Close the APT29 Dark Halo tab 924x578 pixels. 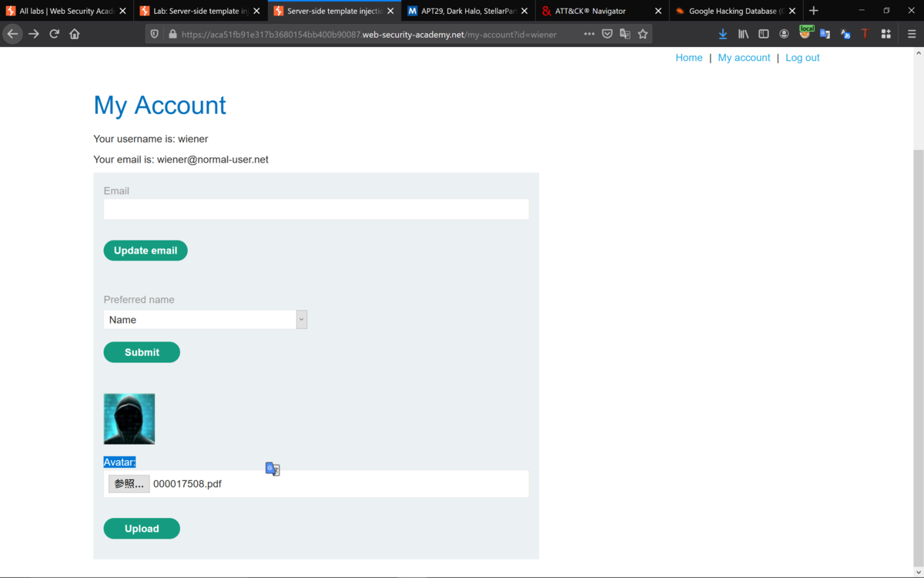click(524, 11)
